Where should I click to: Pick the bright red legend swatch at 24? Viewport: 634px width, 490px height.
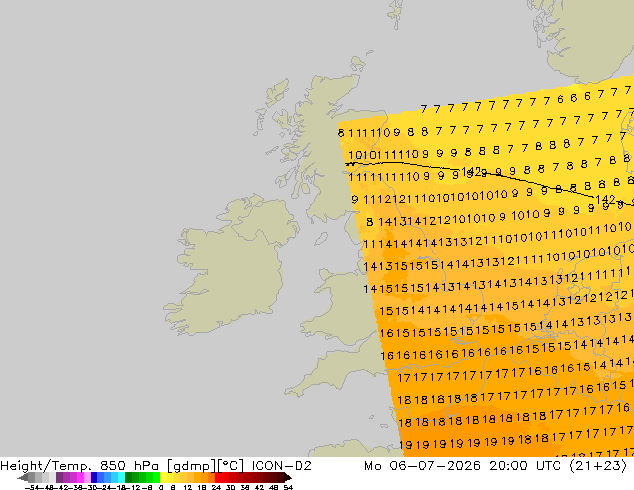pyautogui.click(x=218, y=477)
